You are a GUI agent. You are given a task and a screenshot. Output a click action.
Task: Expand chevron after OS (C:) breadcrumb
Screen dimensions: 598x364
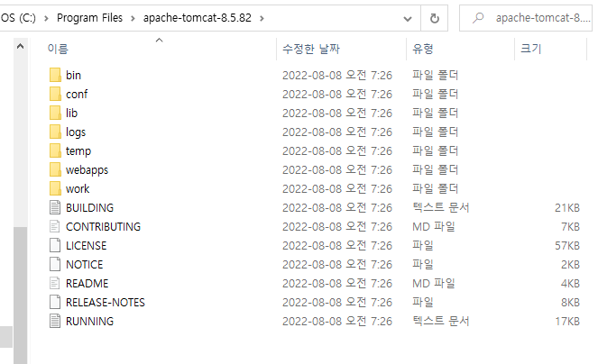pyautogui.click(x=46, y=18)
